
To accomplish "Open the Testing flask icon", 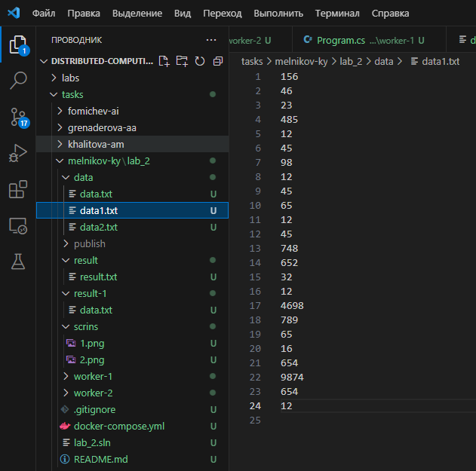I will point(17,261).
